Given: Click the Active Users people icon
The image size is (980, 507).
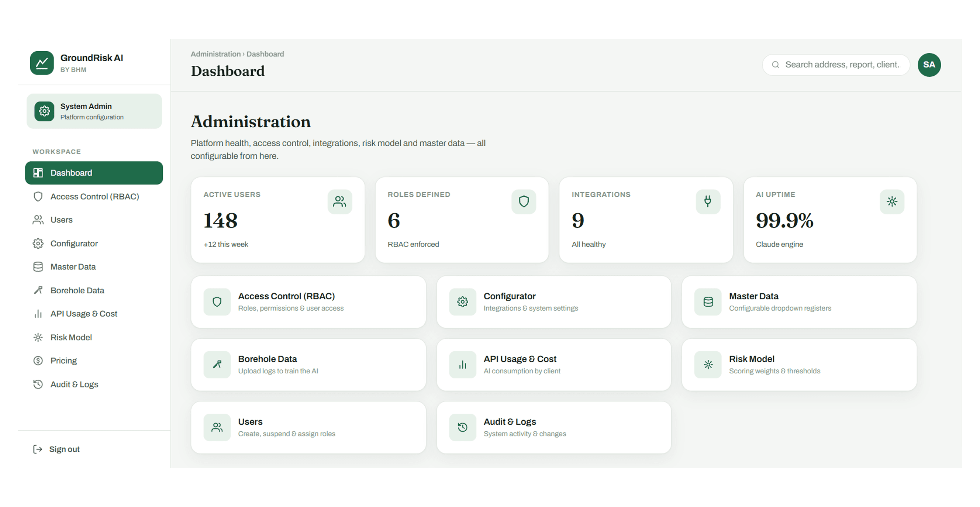Looking at the screenshot, I should (340, 201).
